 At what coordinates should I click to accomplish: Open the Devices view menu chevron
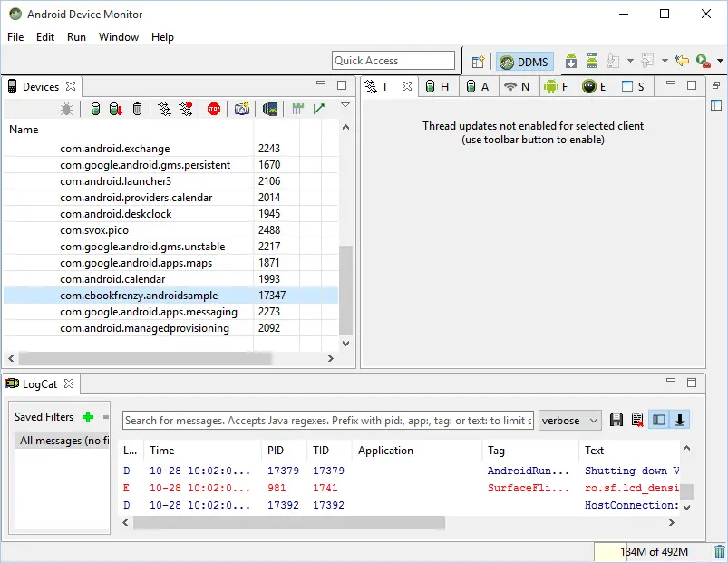345,105
